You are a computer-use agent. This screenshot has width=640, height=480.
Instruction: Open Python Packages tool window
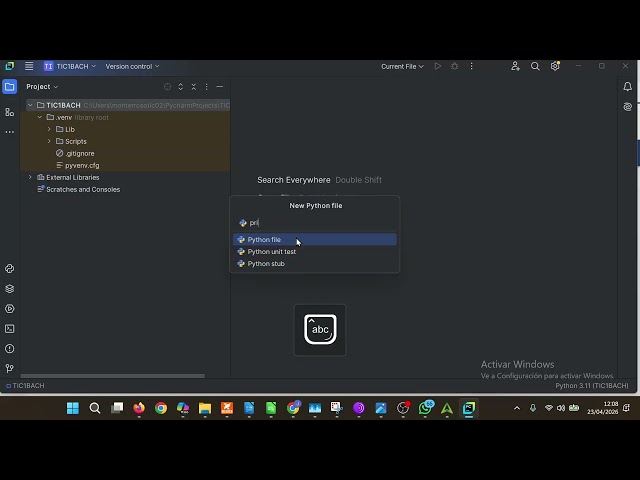pyautogui.click(x=9, y=289)
